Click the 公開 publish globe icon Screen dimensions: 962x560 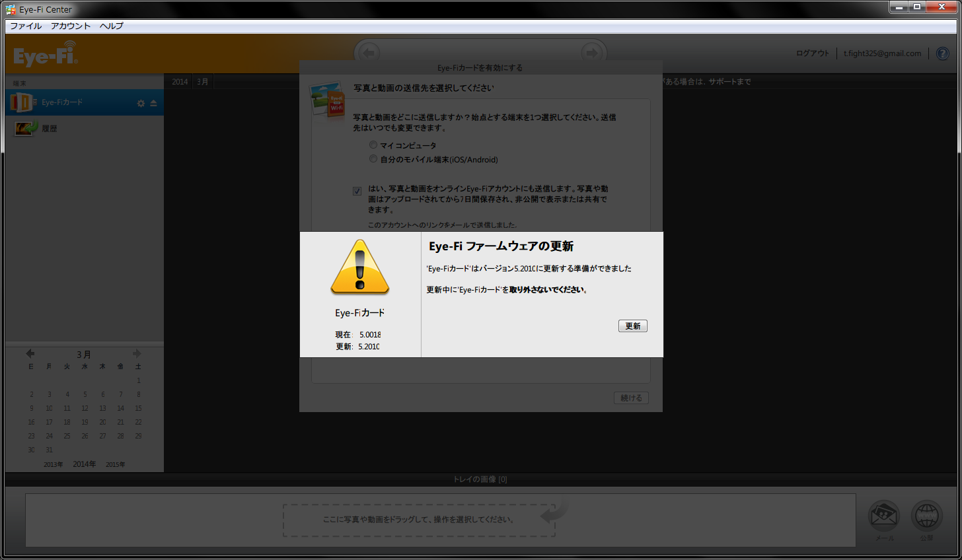pyautogui.click(x=927, y=516)
